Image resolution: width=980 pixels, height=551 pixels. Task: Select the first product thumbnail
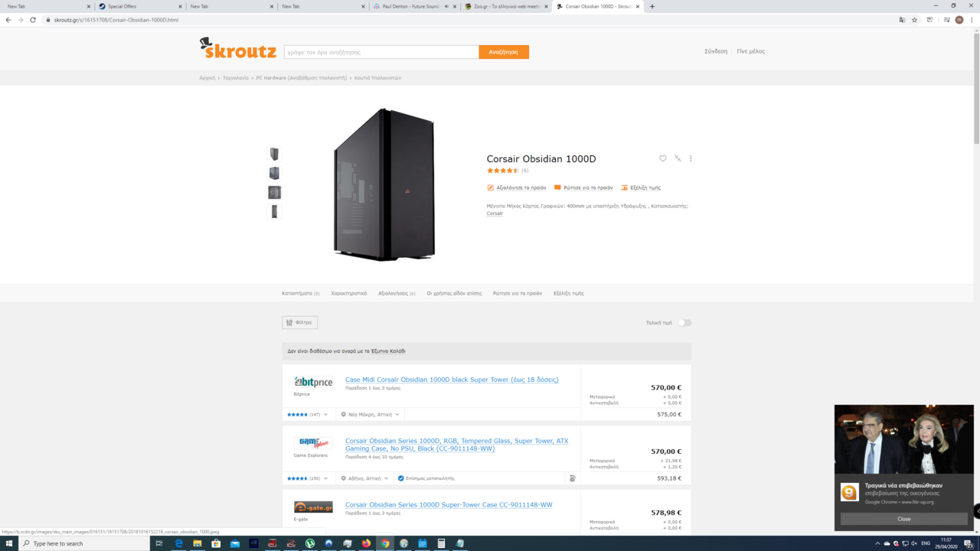[x=274, y=154]
